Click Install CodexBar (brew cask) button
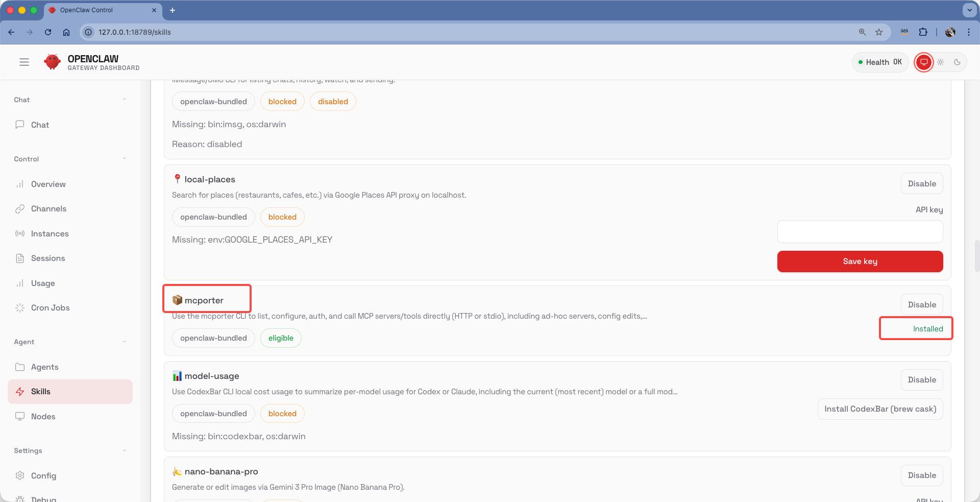 880,409
